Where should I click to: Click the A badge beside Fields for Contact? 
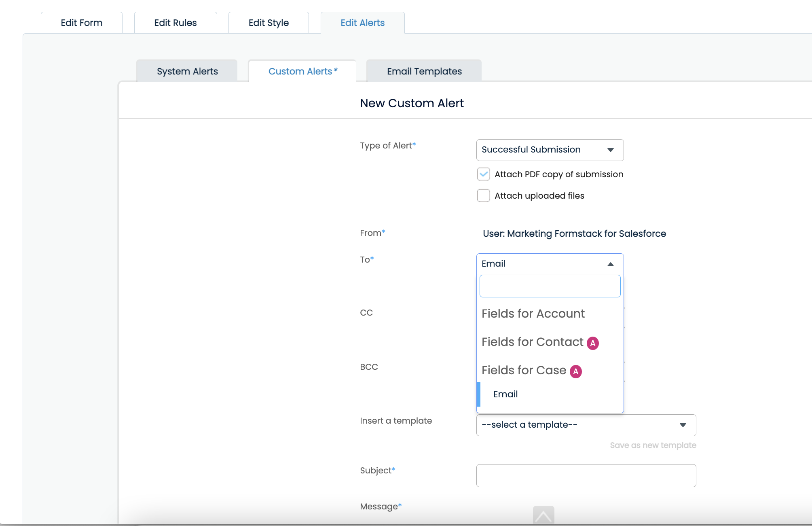592,343
